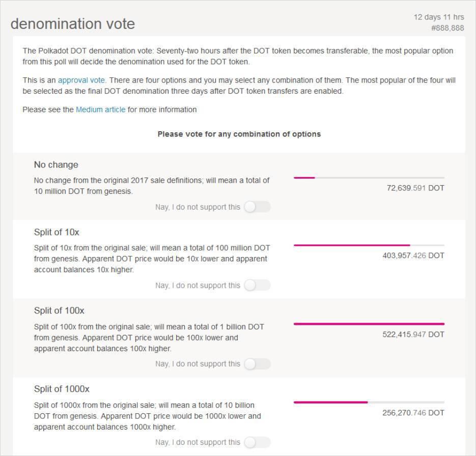The width and height of the screenshot is (476, 456).
Task: Click the denomination vote page title
Action: click(x=73, y=24)
